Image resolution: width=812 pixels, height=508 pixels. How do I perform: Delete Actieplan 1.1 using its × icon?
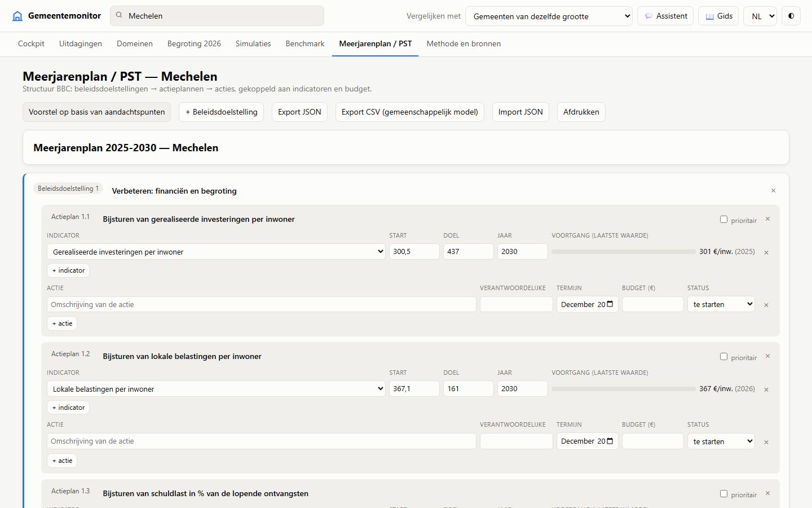(x=767, y=219)
